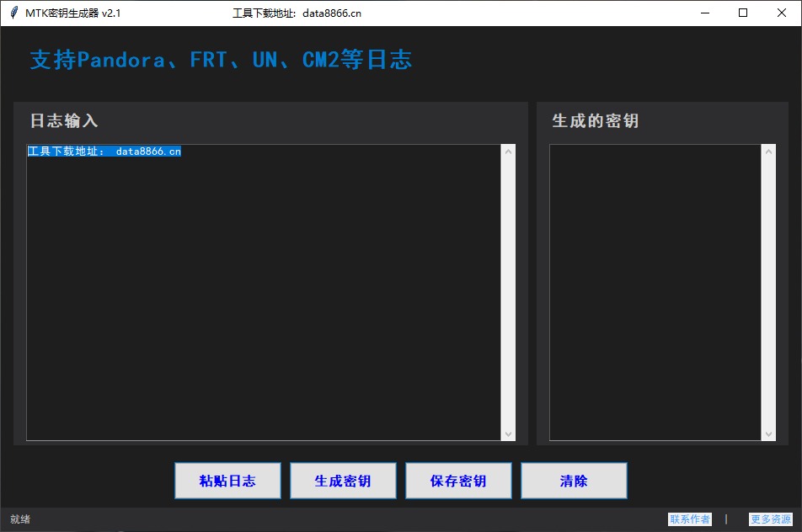Open the 联系作者 link

(x=689, y=519)
